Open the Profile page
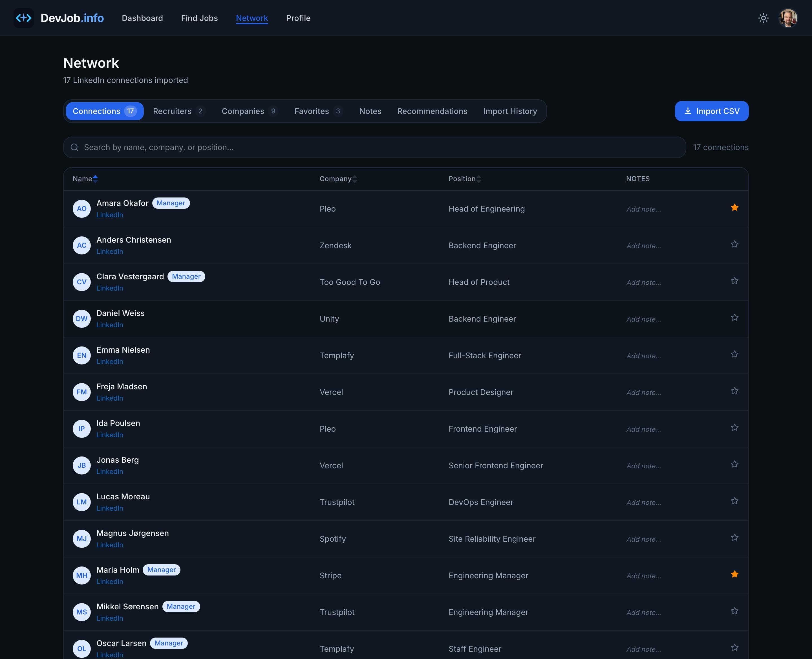 click(298, 18)
